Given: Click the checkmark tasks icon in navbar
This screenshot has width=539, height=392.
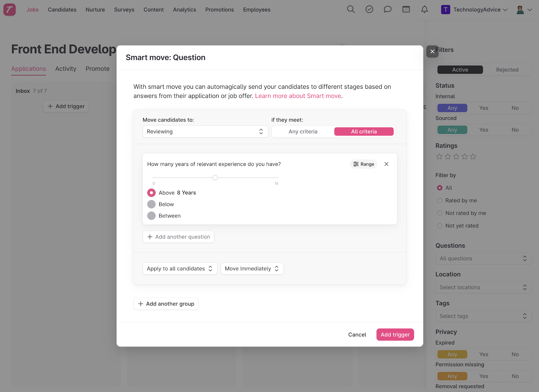Looking at the screenshot, I should (369, 9).
